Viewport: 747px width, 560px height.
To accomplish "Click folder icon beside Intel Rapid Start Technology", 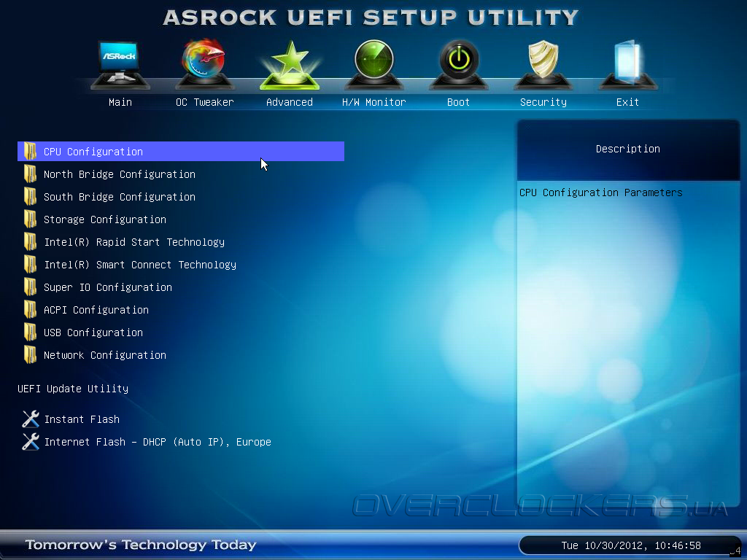I will click(30, 242).
